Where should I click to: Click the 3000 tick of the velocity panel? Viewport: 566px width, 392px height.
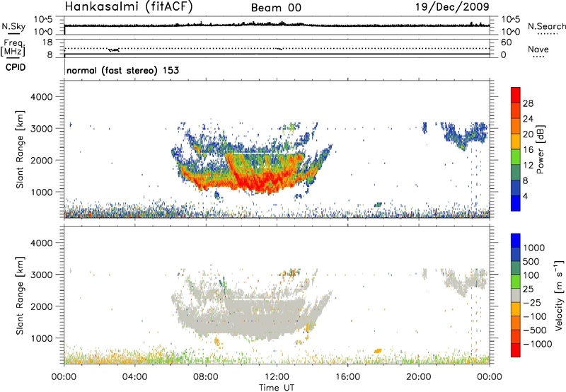click(41, 275)
